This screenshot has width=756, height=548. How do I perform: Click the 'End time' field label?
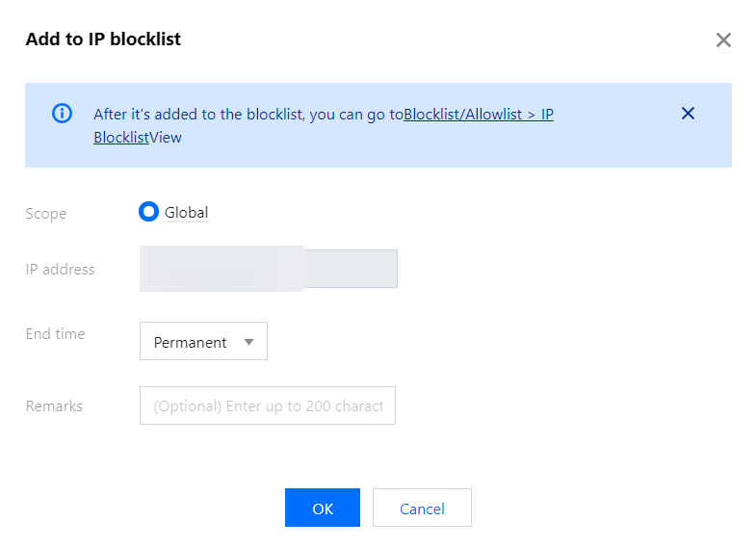pyautogui.click(x=55, y=334)
